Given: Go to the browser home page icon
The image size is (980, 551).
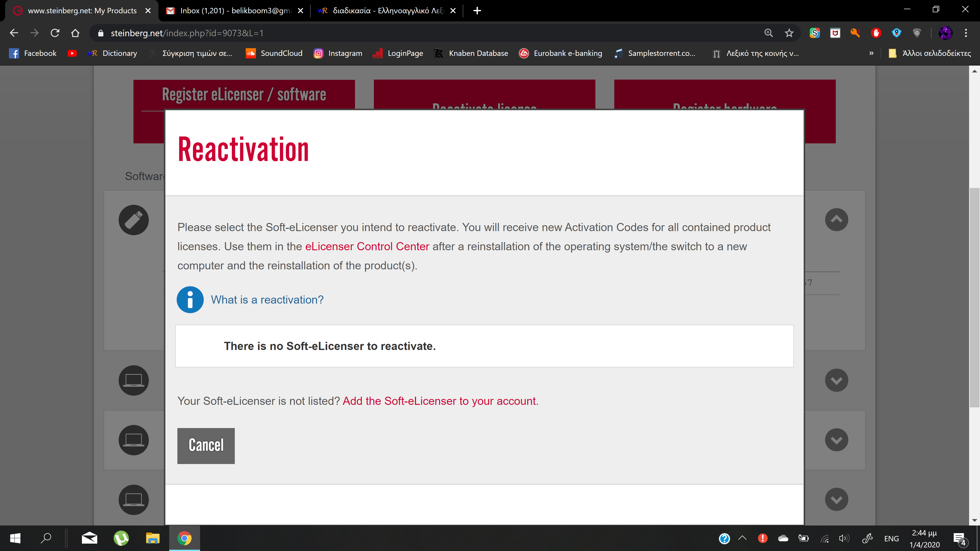Looking at the screenshot, I should pyautogui.click(x=75, y=33).
